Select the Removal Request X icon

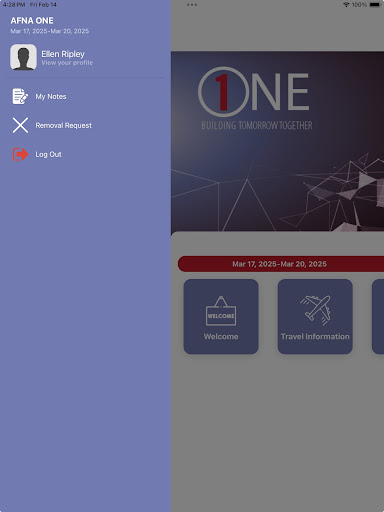click(20, 125)
